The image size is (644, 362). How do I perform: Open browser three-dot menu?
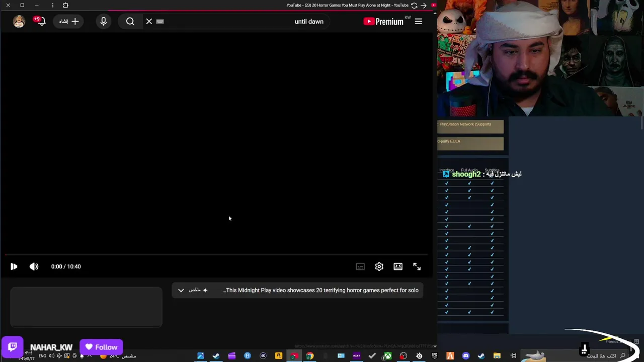53,5
